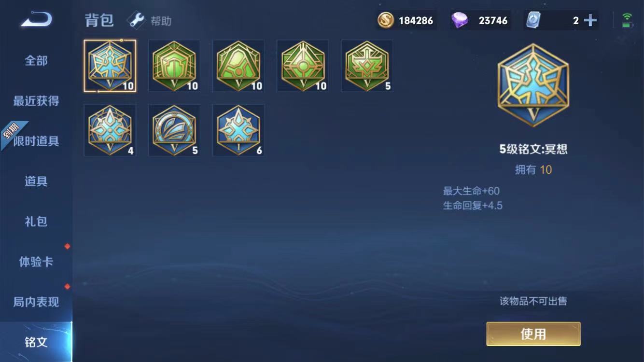The width and height of the screenshot is (644, 362).
Task: Tap the large 冥想 rune preview image
Action: 533,85
